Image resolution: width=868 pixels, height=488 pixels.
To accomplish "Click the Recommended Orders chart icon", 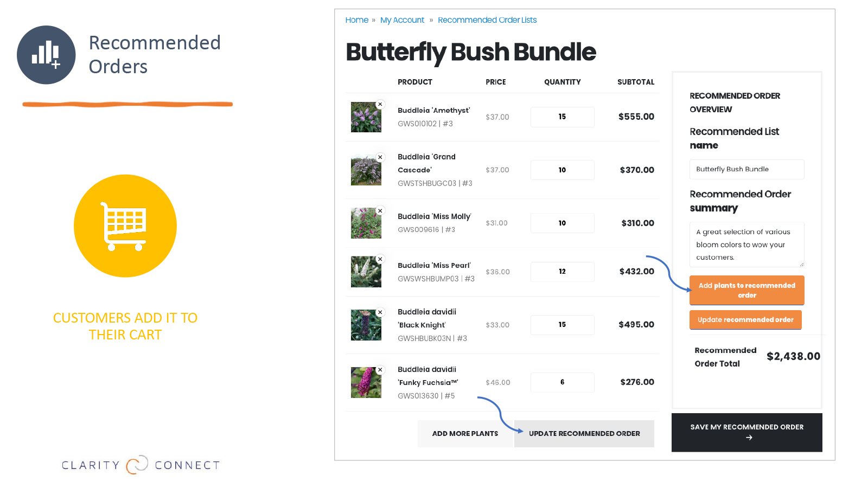I will [46, 55].
